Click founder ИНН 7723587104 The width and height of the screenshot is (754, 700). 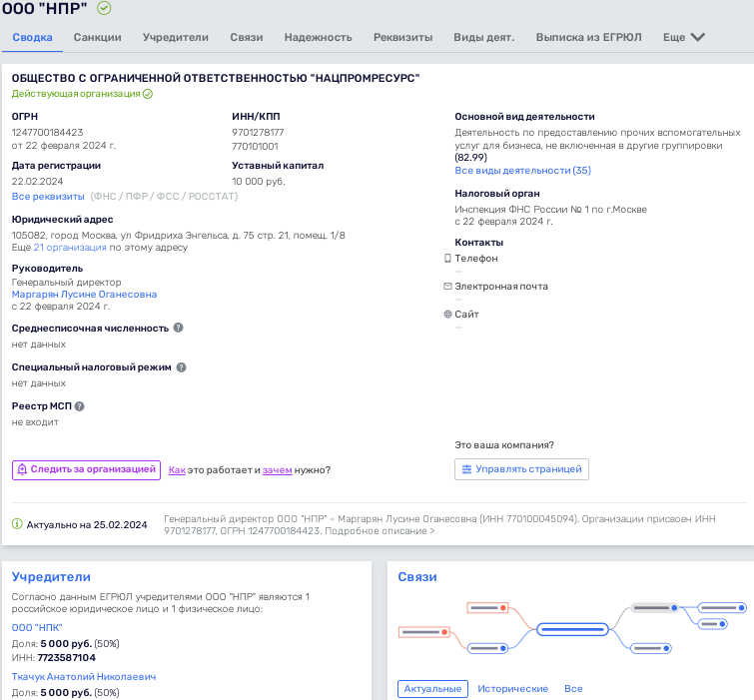66,657
